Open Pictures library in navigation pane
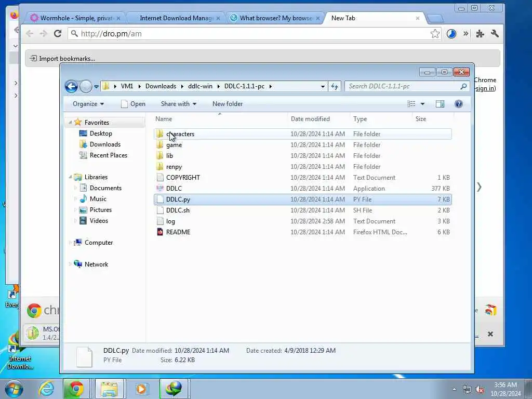Image resolution: width=532 pixels, height=399 pixels. tap(100, 210)
